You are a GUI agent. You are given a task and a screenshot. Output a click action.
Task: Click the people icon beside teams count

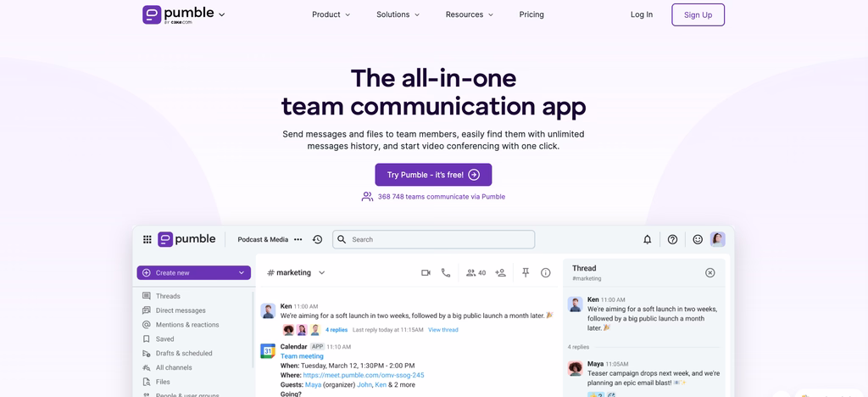[368, 197]
